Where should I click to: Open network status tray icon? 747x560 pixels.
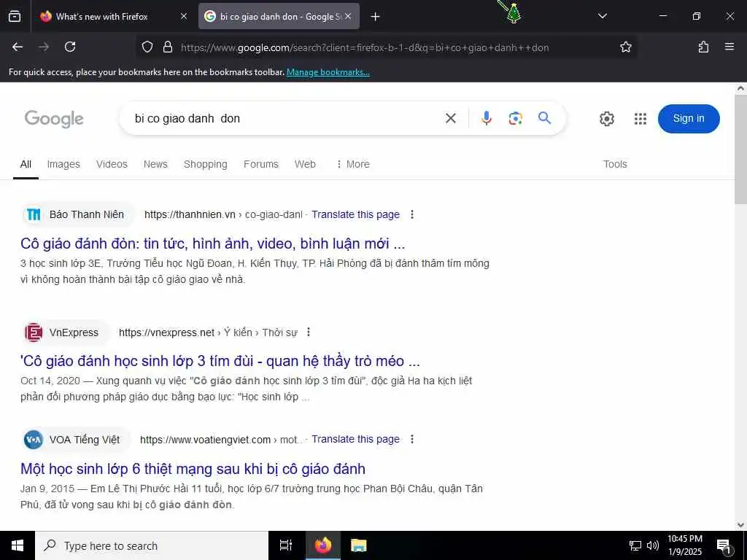[635, 545]
